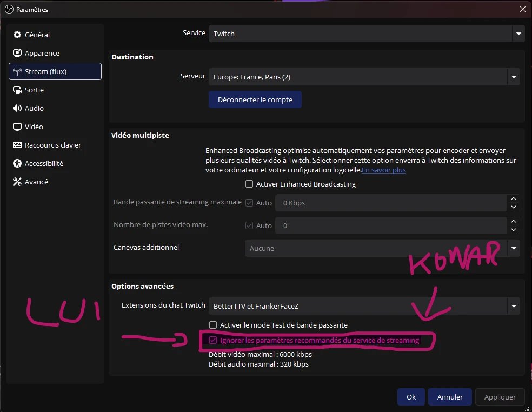532x412 pixels.
Task: Decrease the max video tracks value
Action: (x=513, y=230)
